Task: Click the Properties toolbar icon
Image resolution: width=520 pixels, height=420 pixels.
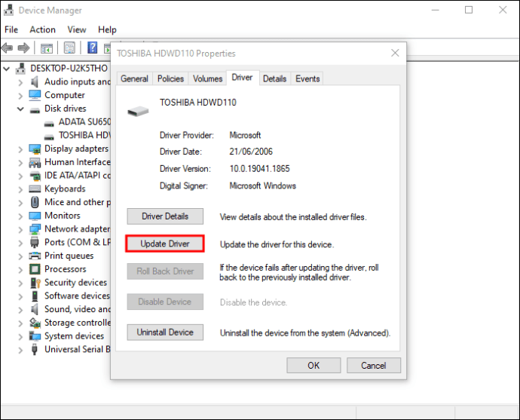Action: 69,48
